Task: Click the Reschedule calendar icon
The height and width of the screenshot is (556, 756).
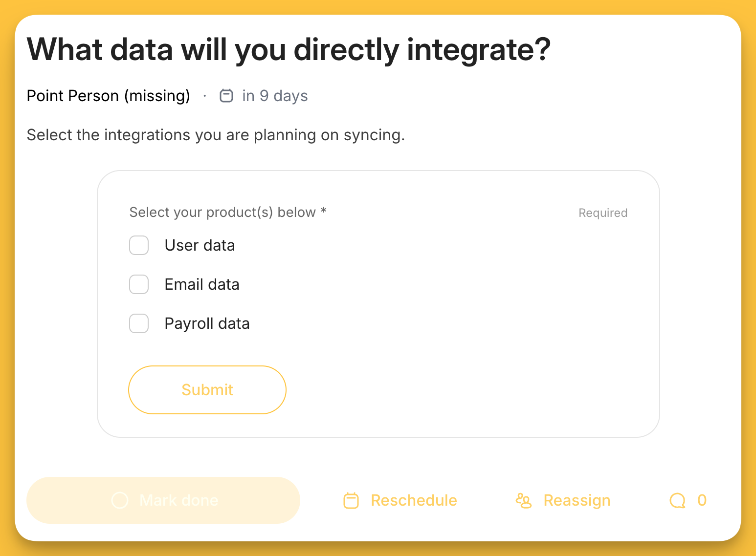Action: pos(351,500)
